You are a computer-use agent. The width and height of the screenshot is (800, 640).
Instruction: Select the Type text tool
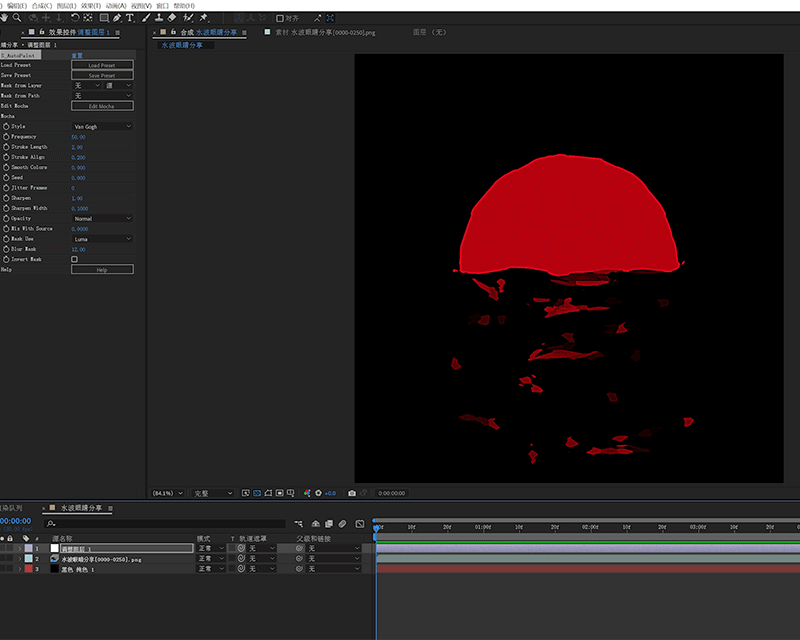[130, 18]
